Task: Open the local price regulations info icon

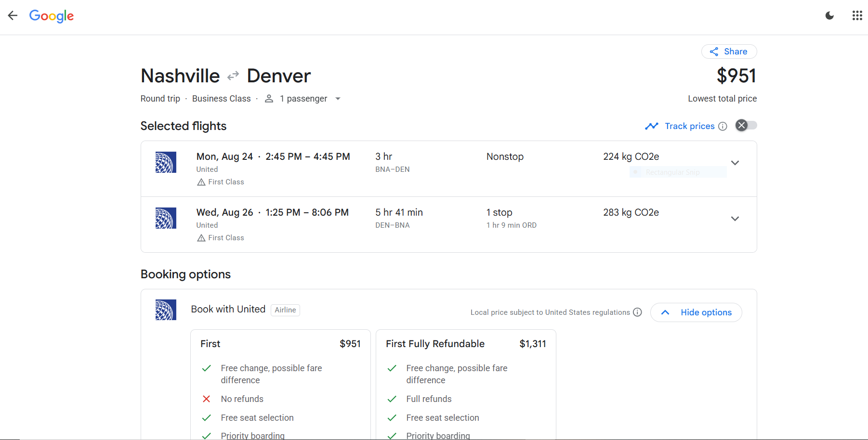Action: [x=637, y=312]
